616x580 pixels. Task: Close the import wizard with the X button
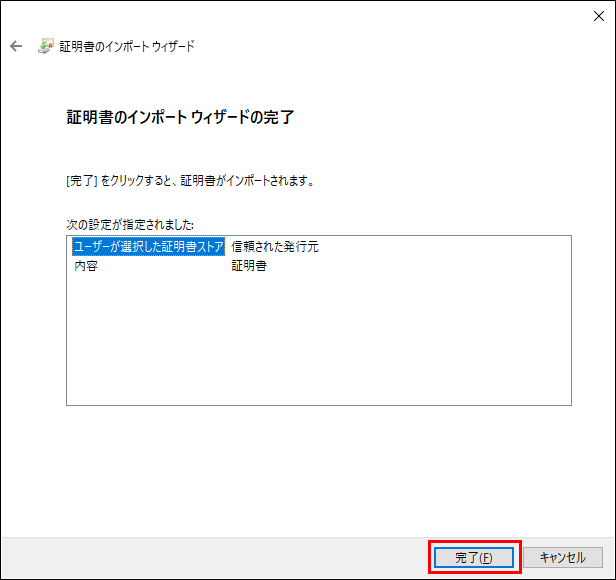pos(596,15)
